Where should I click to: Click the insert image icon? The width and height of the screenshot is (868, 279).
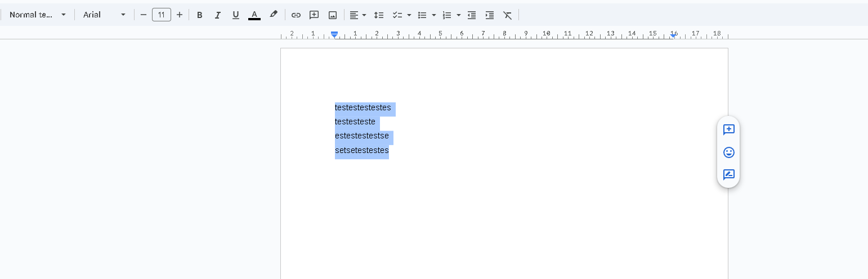coord(333,15)
